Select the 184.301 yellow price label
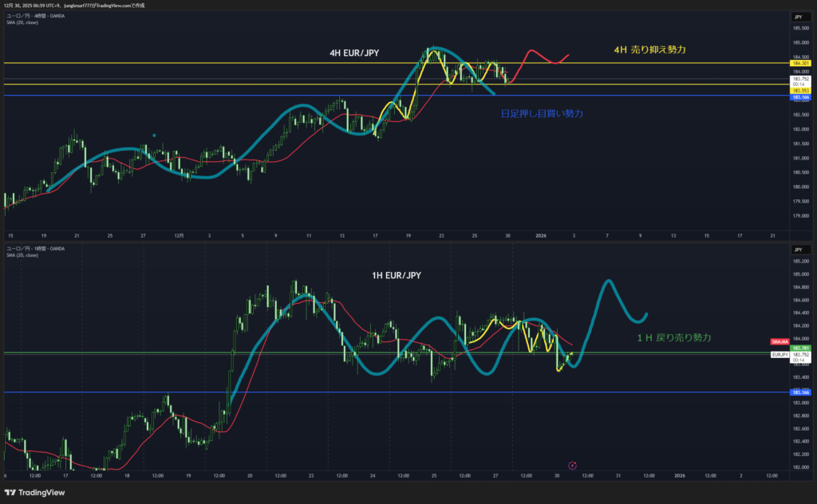The width and height of the screenshot is (817, 504). [800, 63]
